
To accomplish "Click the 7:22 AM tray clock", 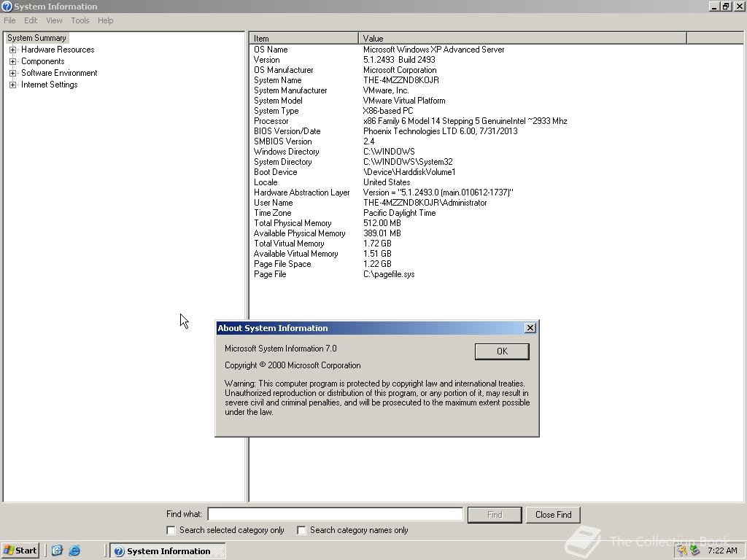I will 722,551.
